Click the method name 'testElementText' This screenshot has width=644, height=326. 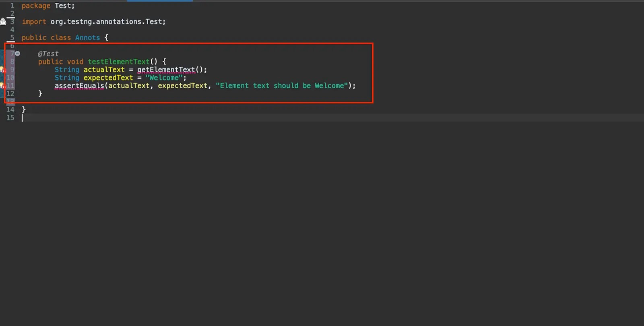pyautogui.click(x=119, y=62)
